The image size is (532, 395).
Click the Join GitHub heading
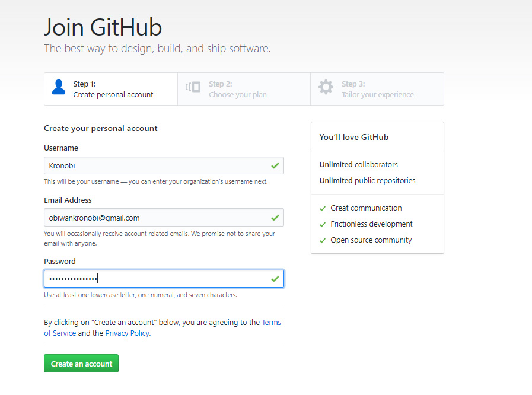click(x=103, y=27)
